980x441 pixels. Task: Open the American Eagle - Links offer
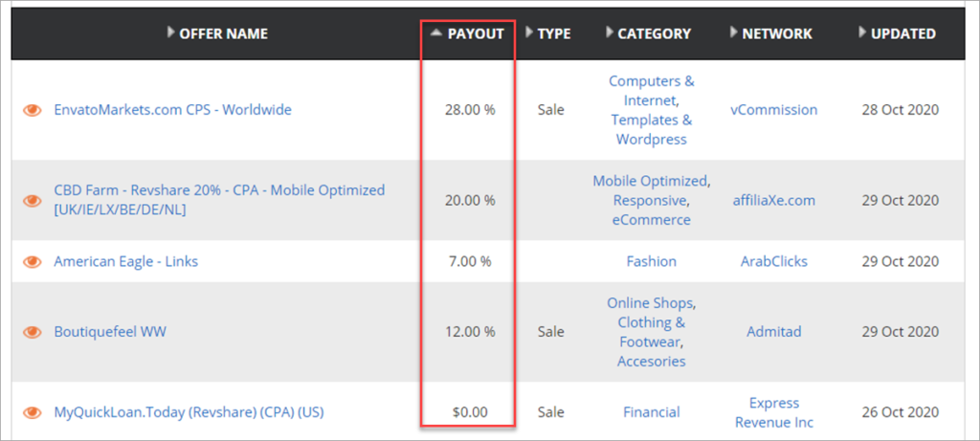pos(125,261)
